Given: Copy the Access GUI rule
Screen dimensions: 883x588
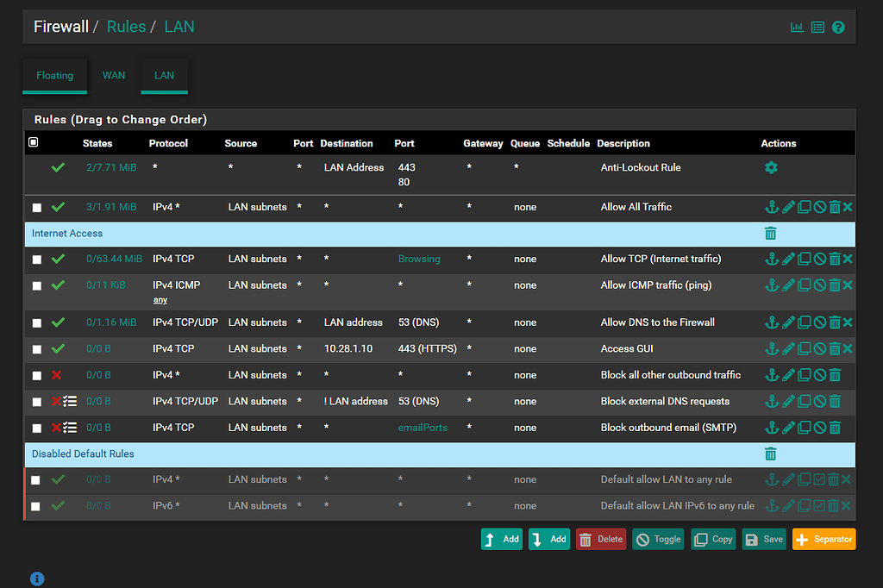Looking at the screenshot, I should (803, 348).
